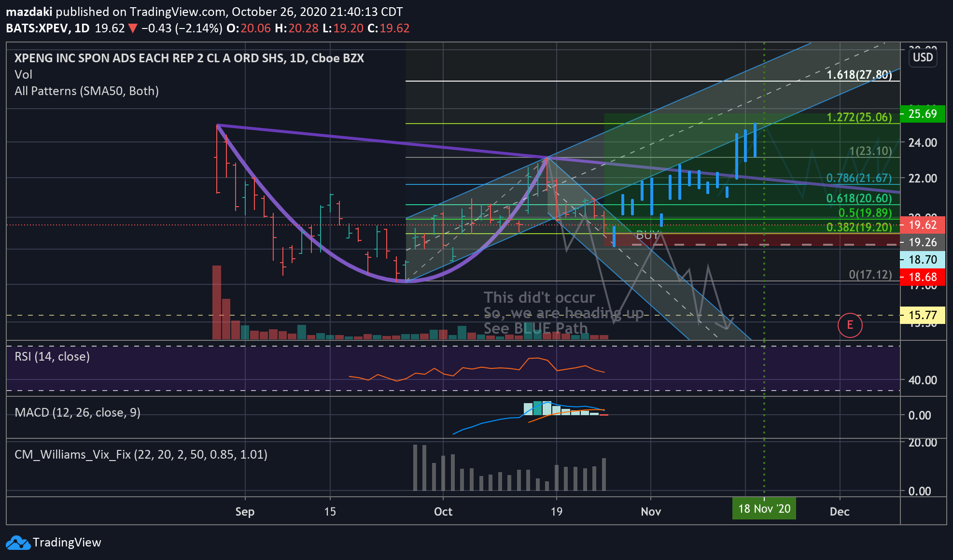Select the 0.786(21.67) Fibonacci level label
This screenshot has width=953, height=560.
coord(859,178)
